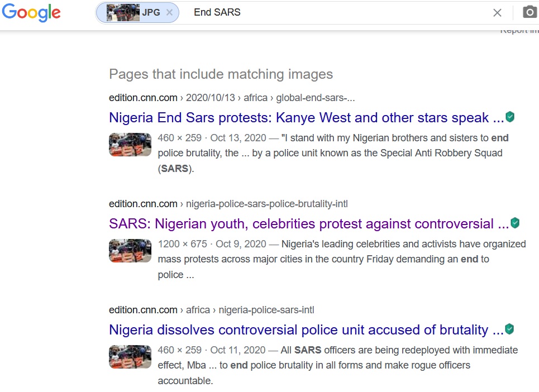
Task: Remove the JPG image chip from search
Action: [x=169, y=12]
